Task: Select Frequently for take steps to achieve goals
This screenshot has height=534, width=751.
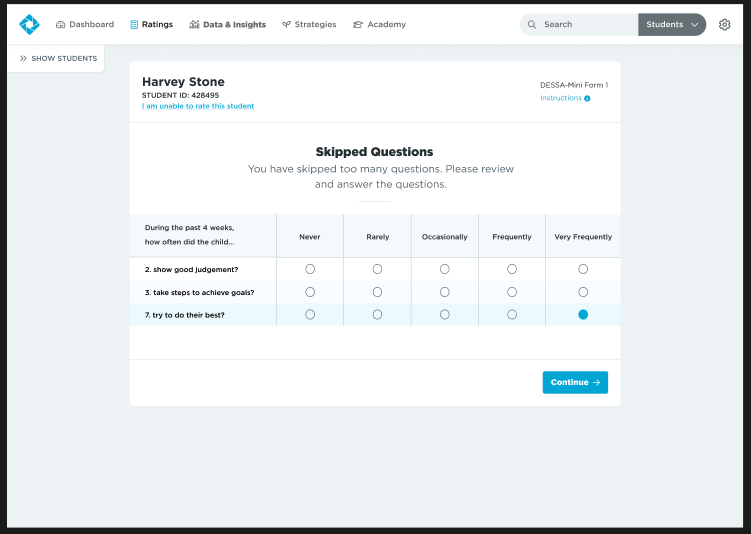Action: [x=512, y=292]
